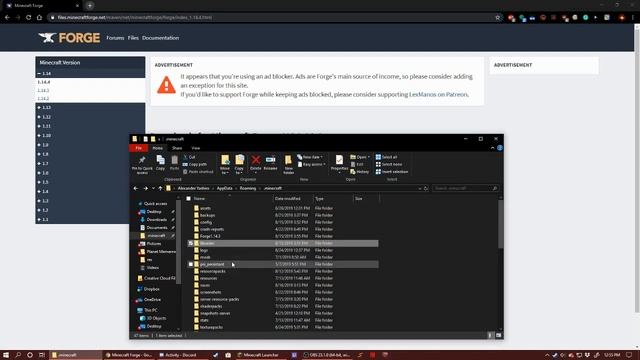Image resolution: width=640 pixels, height=360 pixels.
Task: Toggle the select-all checkbox in Name header
Action: click(x=189, y=199)
